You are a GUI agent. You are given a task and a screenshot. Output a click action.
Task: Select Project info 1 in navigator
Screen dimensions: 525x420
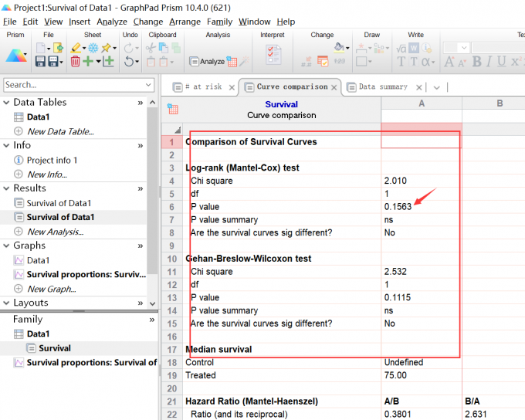click(x=52, y=160)
